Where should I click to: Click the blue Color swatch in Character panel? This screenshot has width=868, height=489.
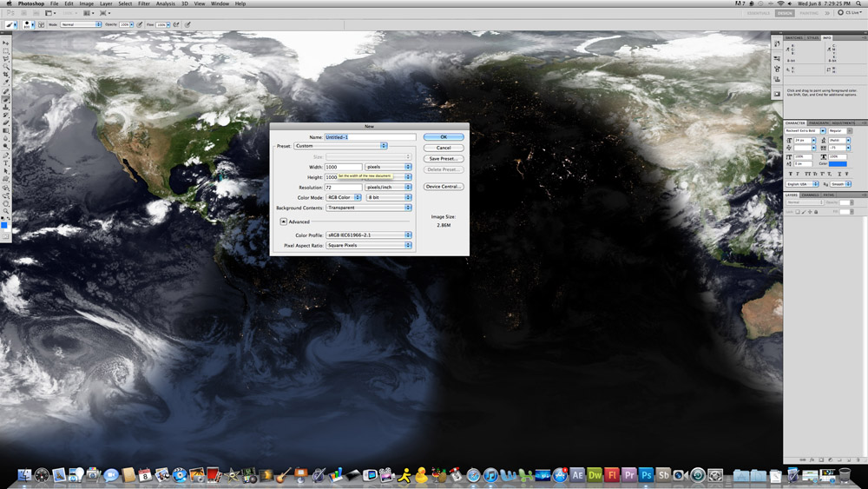coord(838,163)
